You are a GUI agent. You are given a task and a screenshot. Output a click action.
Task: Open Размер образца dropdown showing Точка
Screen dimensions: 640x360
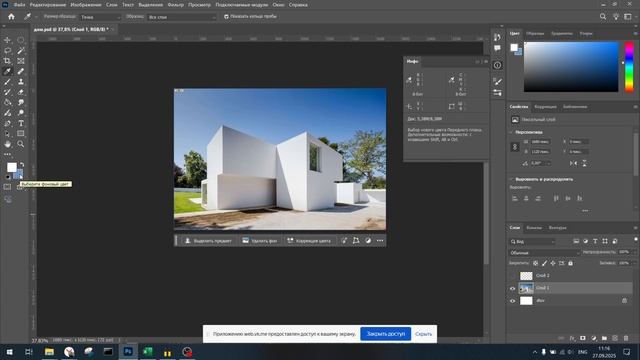click(100, 17)
